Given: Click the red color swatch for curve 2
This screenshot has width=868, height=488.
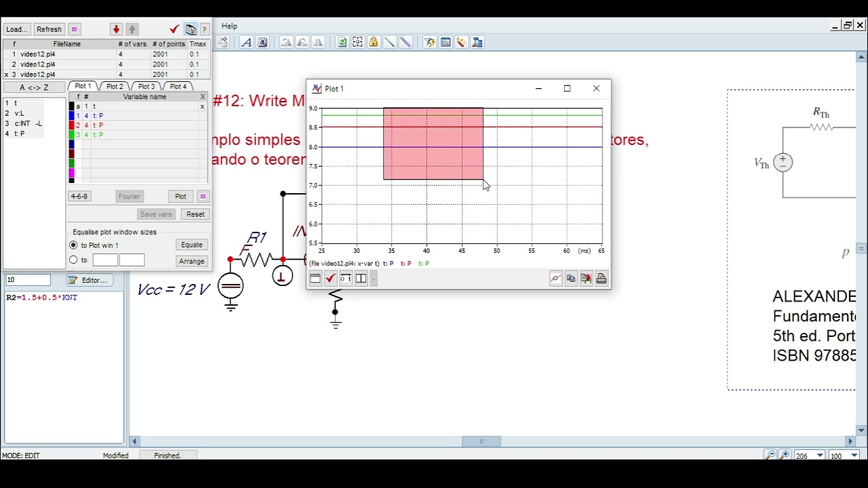Looking at the screenshot, I should coord(72,125).
